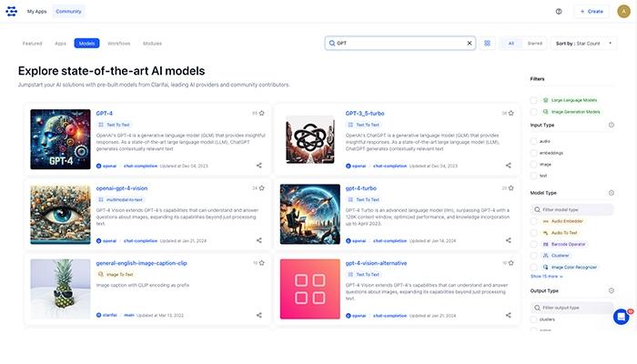Switch to the Workflows tab
Viewport: 637px width, 364px height.
[x=118, y=44]
